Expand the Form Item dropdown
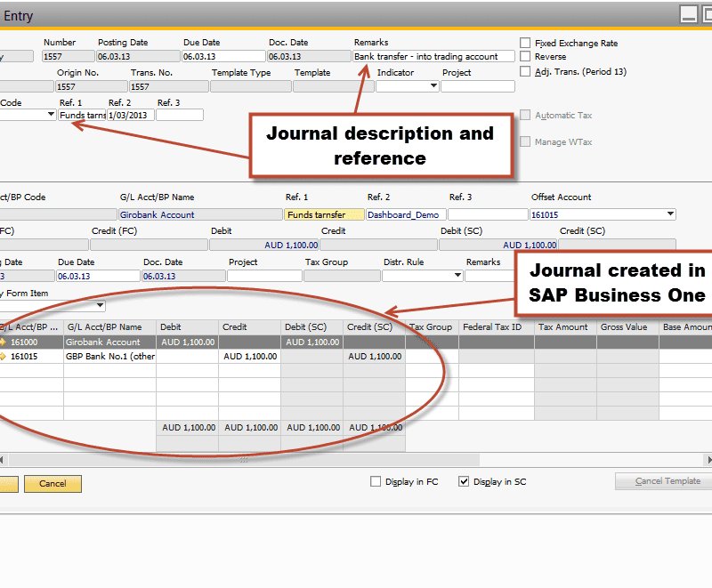Image resolution: width=712 pixels, height=588 pixels. pos(100,306)
